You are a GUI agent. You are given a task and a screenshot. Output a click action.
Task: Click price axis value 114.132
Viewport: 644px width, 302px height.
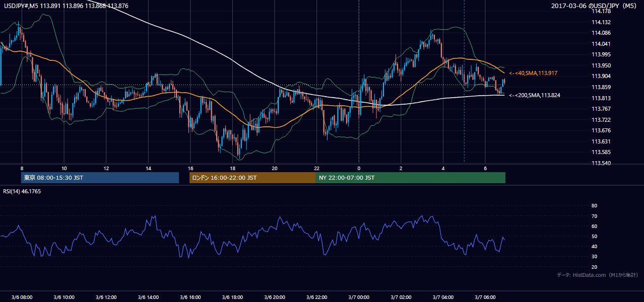point(601,22)
